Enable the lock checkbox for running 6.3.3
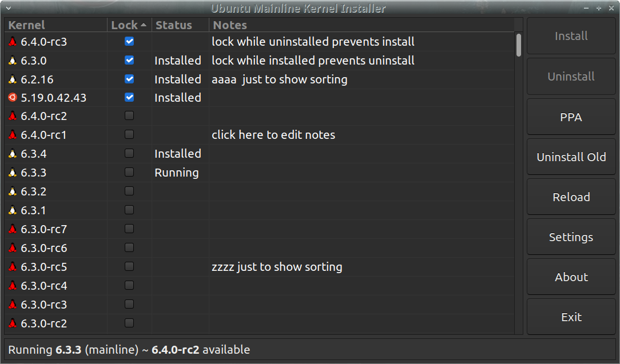This screenshot has width=620, height=364. pos(129,172)
